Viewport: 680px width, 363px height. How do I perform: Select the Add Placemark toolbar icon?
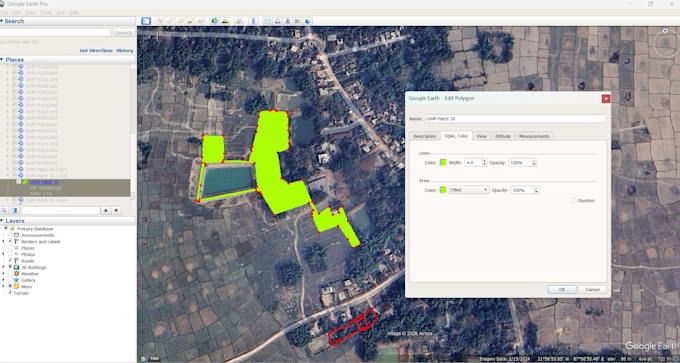coord(160,21)
